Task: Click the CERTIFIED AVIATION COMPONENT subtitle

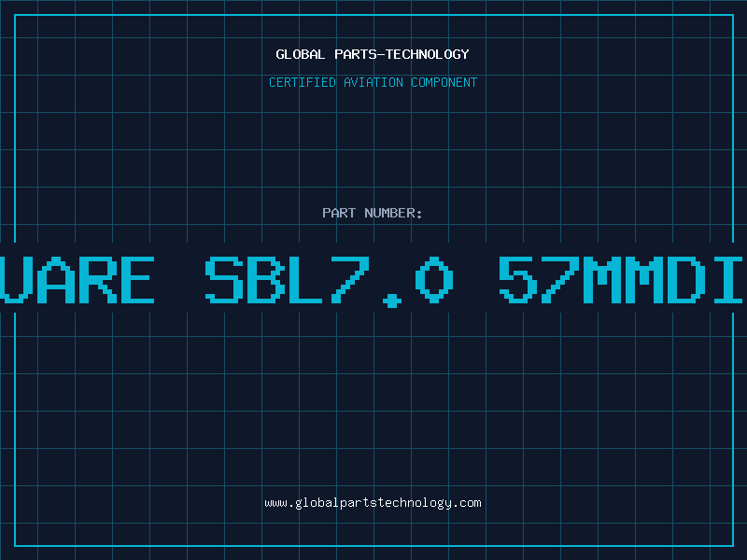Action: tap(373, 82)
